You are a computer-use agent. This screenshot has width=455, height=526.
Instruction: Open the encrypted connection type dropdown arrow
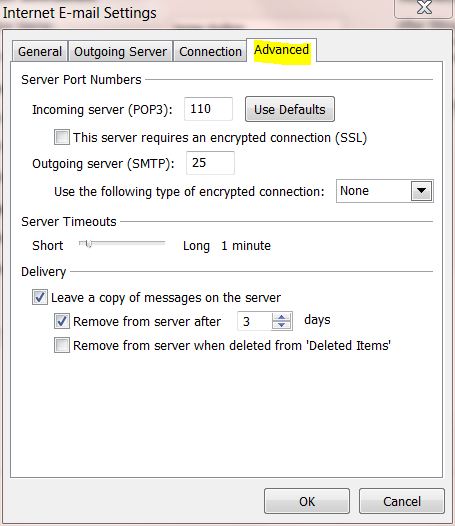point(421,191)
